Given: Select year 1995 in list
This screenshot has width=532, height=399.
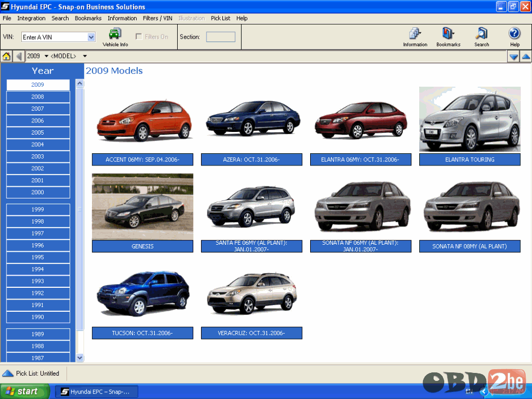Looking at the screenshot, I should 38,257.
